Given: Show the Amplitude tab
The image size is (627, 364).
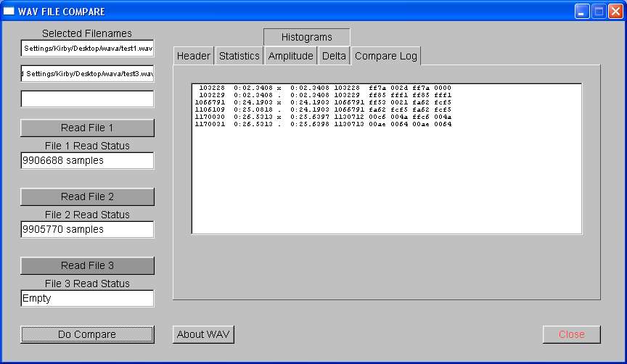Looking at the screenshot, I should pos(290,56).
